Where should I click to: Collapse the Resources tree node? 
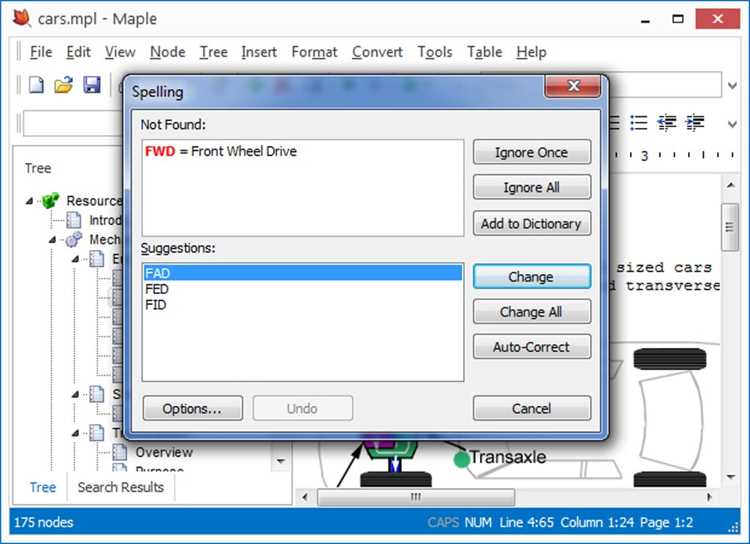tap(30, 201)
